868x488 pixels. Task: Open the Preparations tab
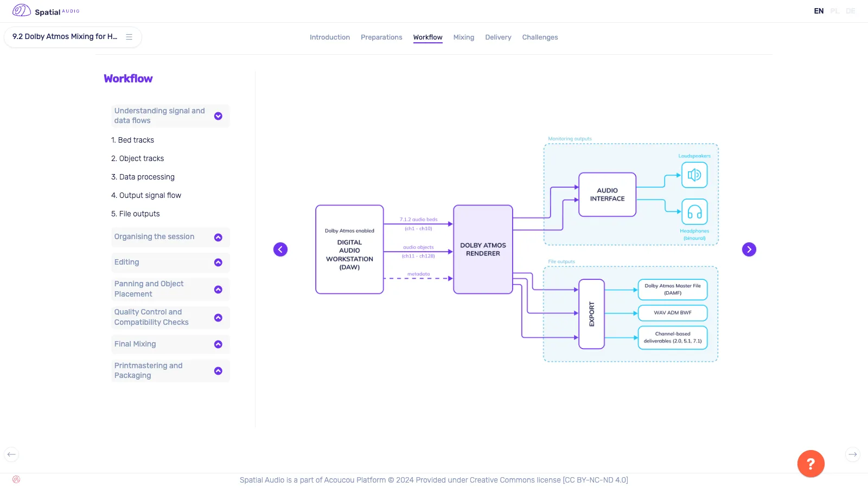point(381,37)
